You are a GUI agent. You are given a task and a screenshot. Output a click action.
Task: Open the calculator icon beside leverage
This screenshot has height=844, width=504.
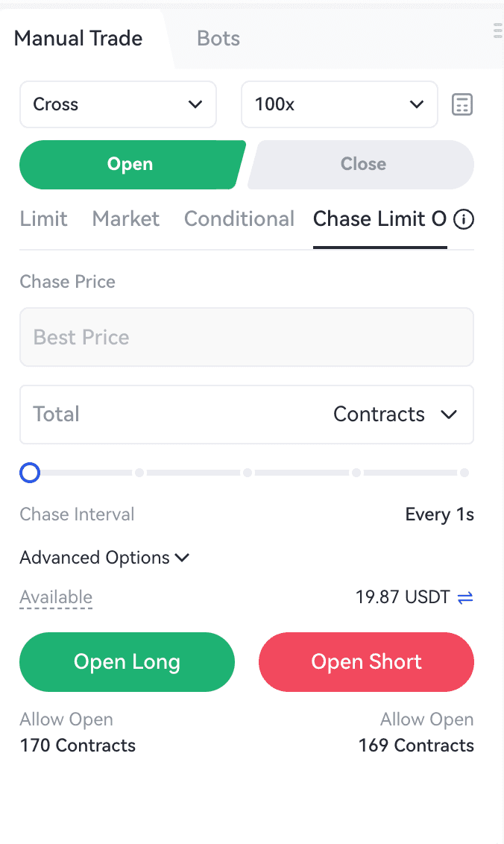[462, 105]
